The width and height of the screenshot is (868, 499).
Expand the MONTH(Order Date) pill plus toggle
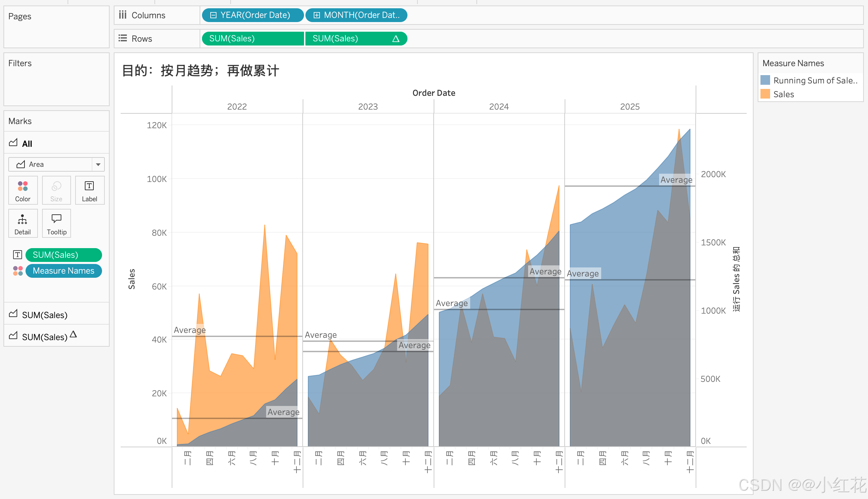pos(316,15)
